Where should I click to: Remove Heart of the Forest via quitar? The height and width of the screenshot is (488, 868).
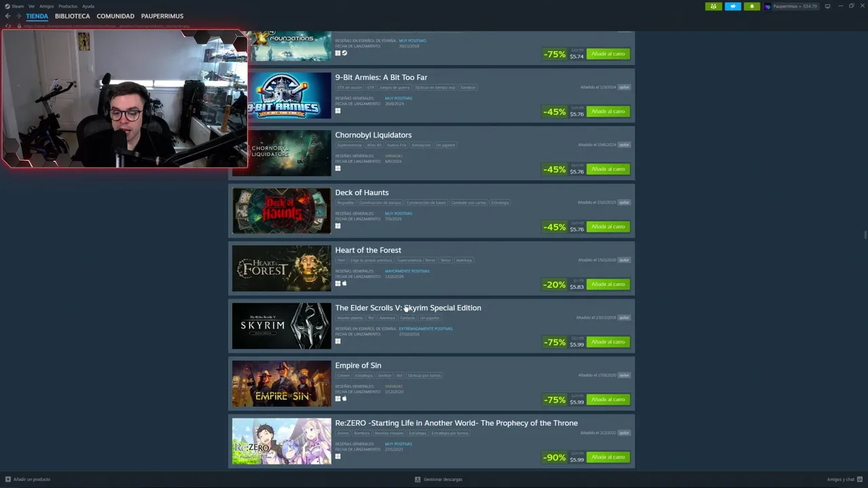(x=624, y=260)
